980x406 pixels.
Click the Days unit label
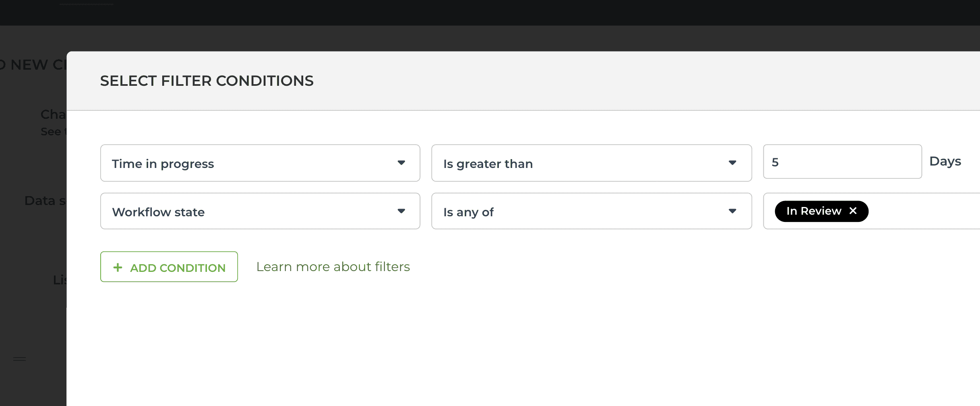(945, 162)
